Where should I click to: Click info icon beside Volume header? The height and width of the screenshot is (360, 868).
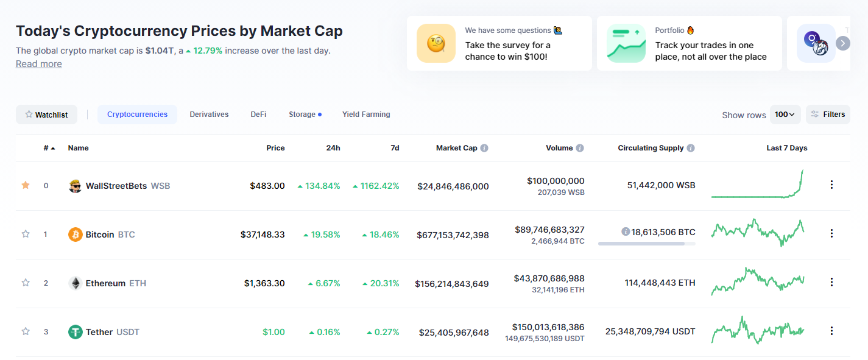pyautogui.click(x=580, y=148)
